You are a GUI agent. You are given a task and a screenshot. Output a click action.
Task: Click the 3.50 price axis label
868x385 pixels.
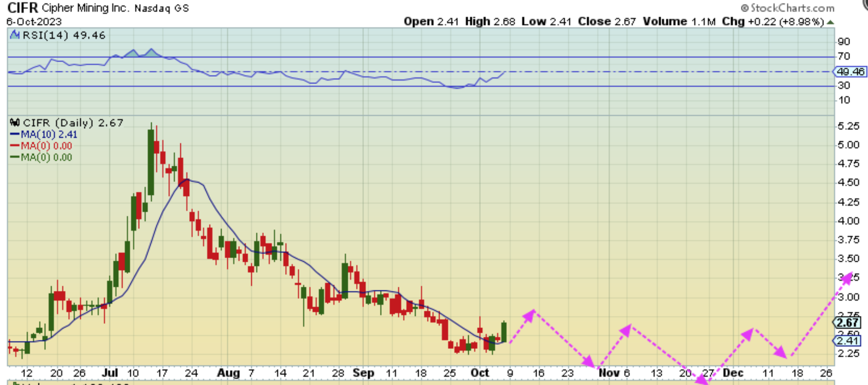tap(849, 259)
